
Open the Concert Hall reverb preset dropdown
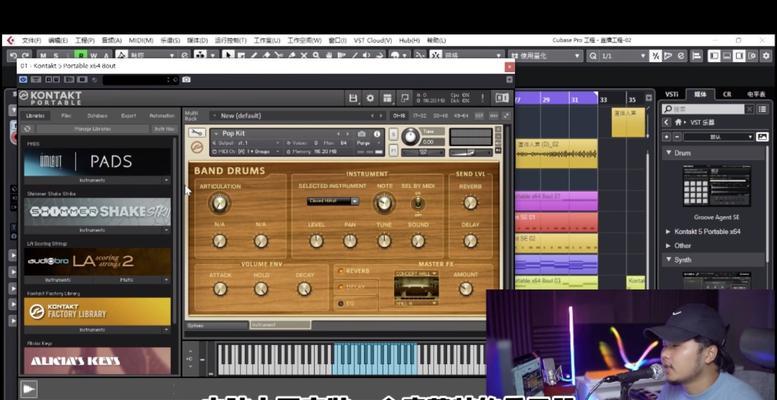[416, 273]
